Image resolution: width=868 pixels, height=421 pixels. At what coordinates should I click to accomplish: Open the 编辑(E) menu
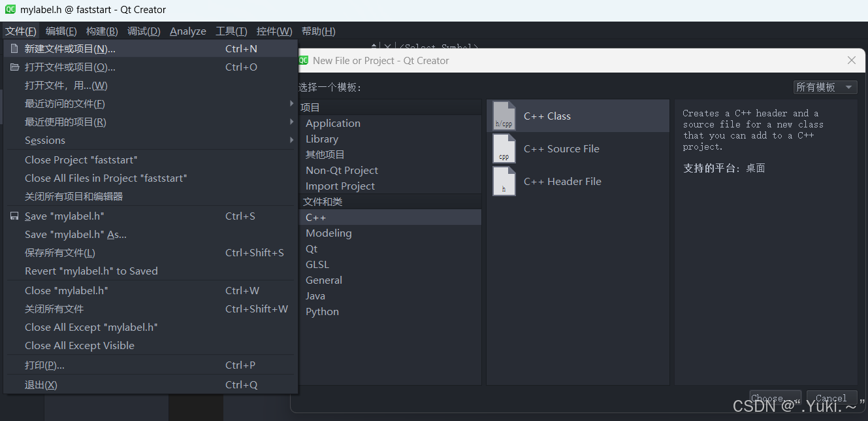point(61,31)
